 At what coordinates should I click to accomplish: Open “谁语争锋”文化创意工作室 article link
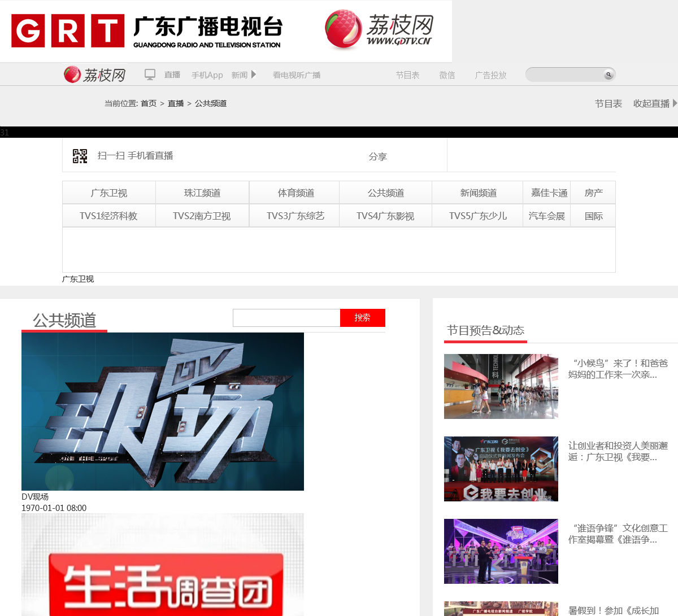pos(618,534)
